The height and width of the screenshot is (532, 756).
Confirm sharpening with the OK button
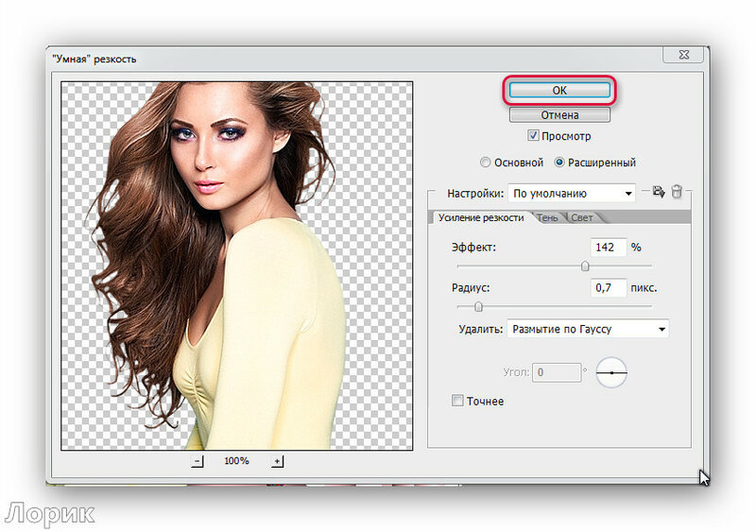point(559,90)
